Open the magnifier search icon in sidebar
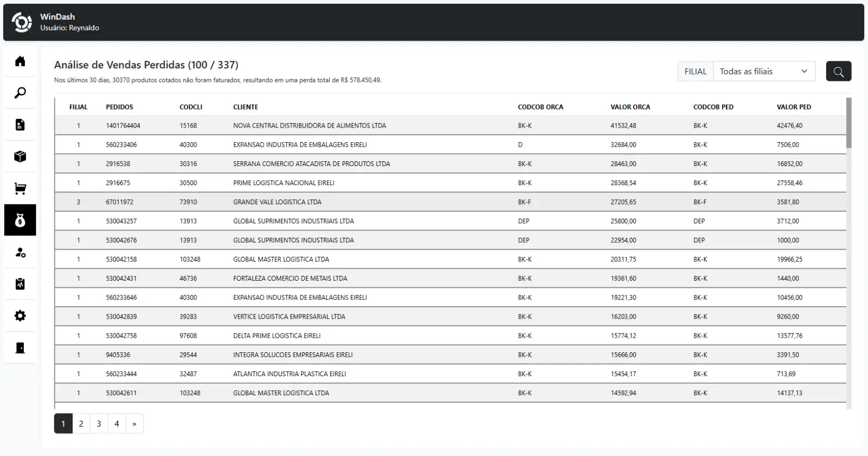Screen dimensions: 868x456 point(20,93)
